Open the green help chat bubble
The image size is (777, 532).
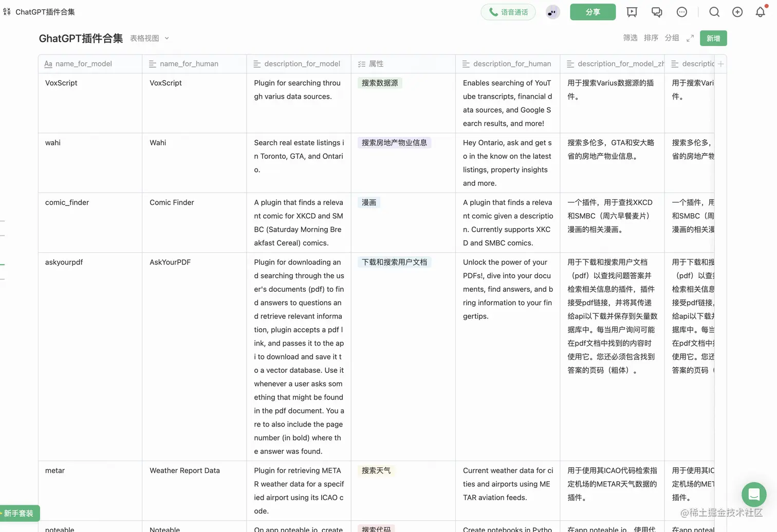(754, 495)
